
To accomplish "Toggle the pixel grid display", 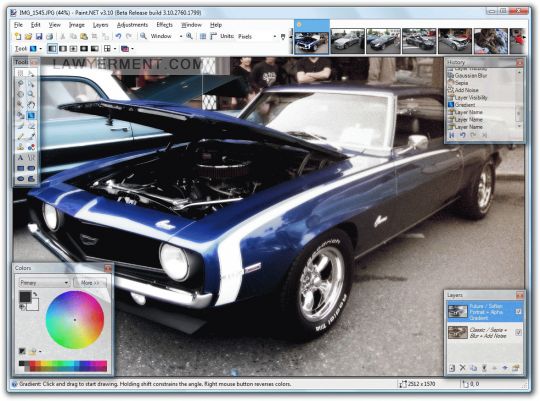I will pos(203,36).
